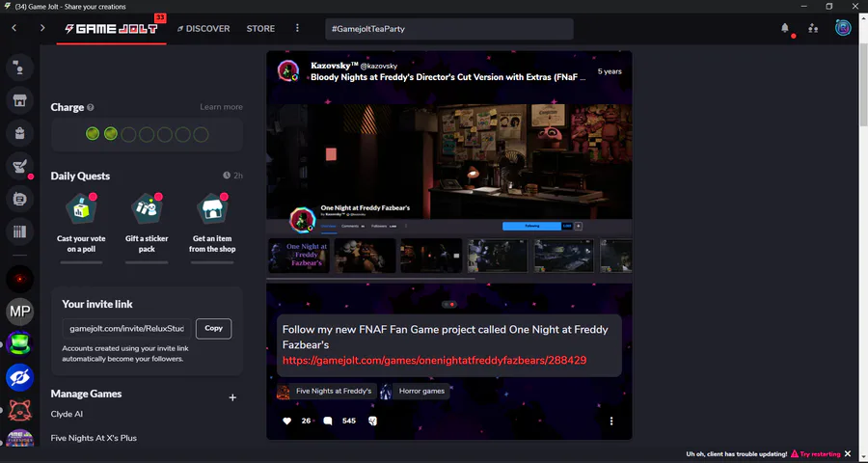Open Kazovsky's avatar on the post
The height and width of the screenshot is (463, 868).
click(288, 71)
